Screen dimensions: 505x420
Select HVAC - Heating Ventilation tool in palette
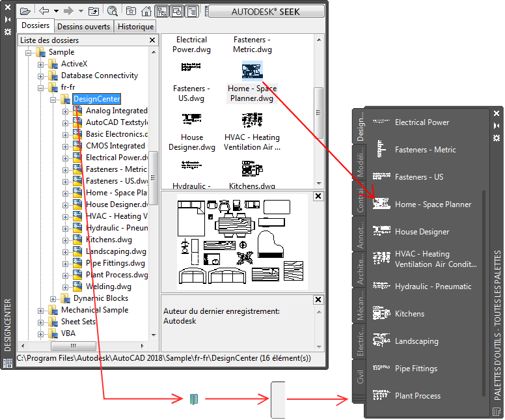(425, 259)
